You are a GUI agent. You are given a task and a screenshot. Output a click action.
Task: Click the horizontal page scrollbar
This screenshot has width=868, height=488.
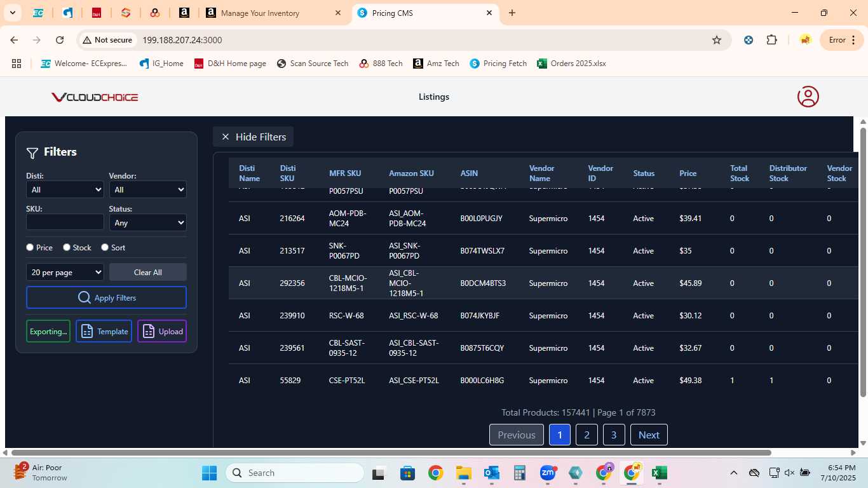(x=390, y=453)
